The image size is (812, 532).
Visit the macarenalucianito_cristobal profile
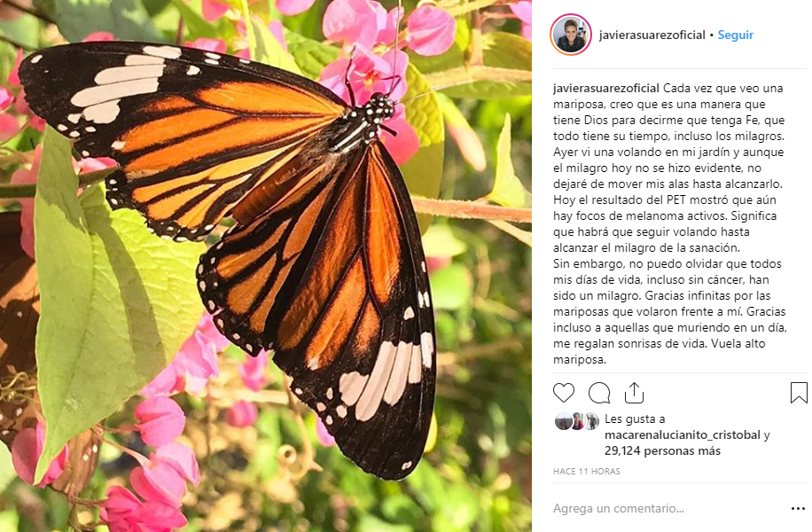(x=682, y=435)
